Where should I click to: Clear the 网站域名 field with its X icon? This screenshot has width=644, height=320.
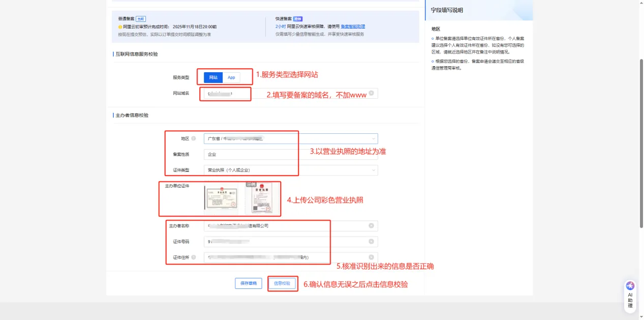pyautogui.click(x=371, y=93)
